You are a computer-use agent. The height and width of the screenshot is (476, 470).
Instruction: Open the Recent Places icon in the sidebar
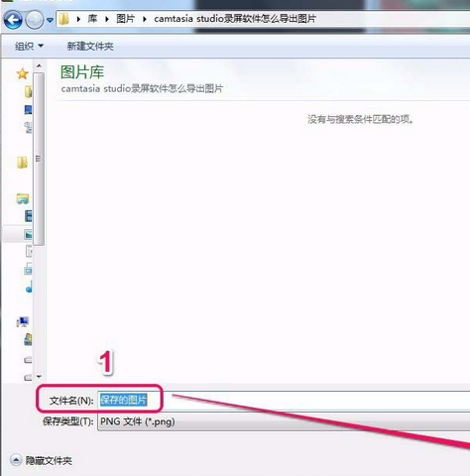pyautogui.click(x=29, y=127)
